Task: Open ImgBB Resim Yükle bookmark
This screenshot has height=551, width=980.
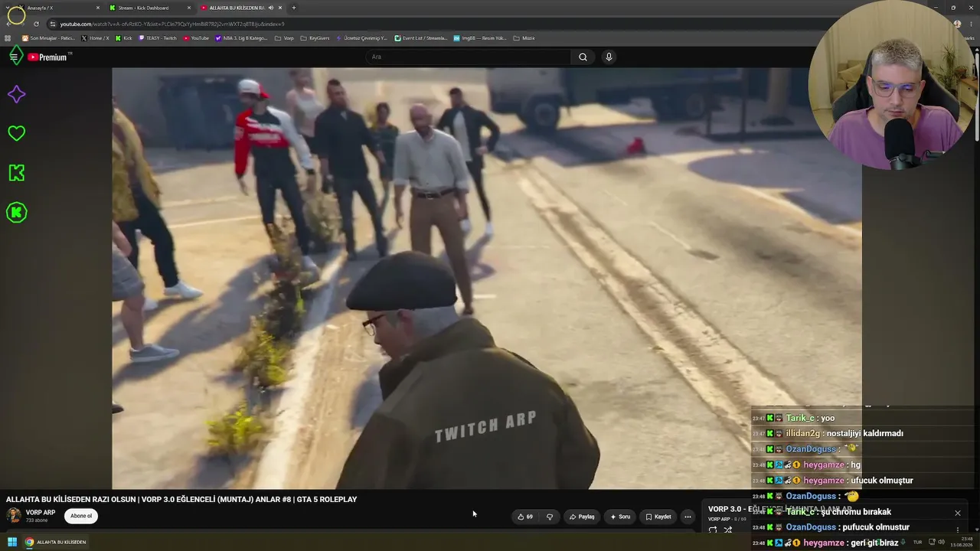Action: (x=480, y=38)
